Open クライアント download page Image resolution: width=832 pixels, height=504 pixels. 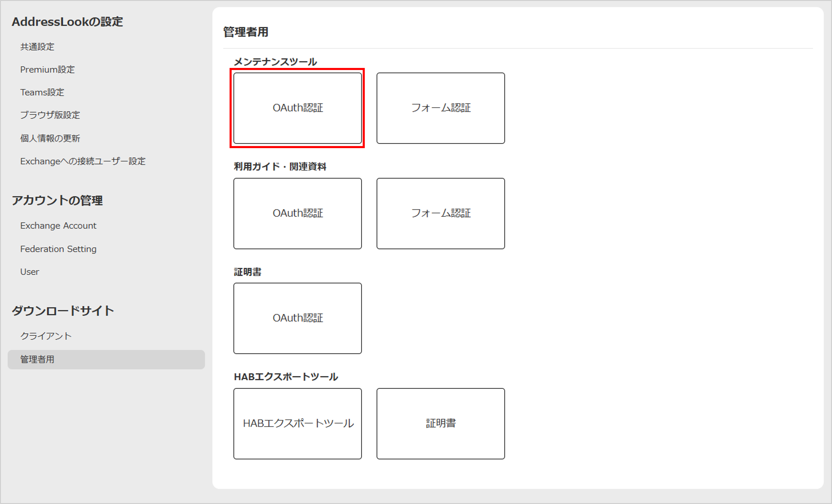point(46,336)
